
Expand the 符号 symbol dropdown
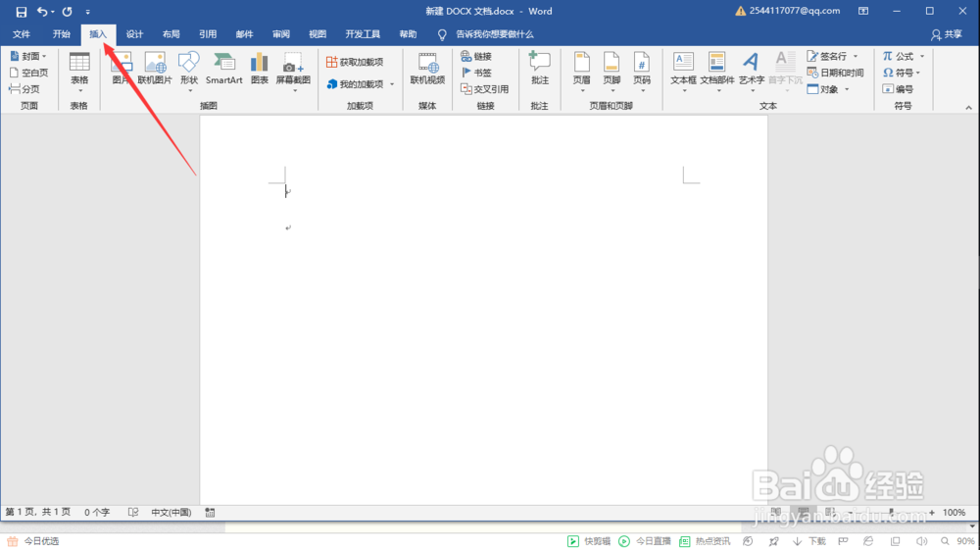[918, 73]
